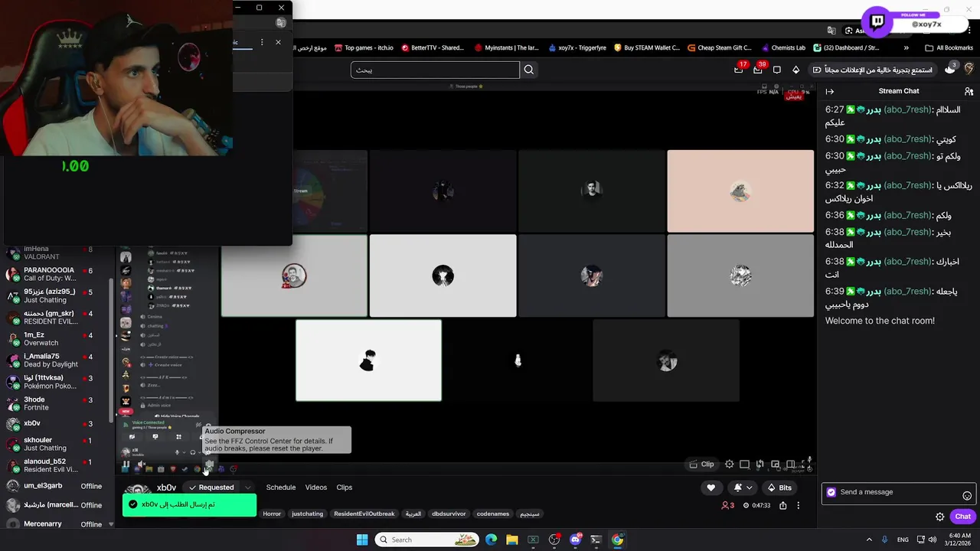980x551 pixels.
Task: Click the ResidentEvilOutbreak tag
Action: (364, 514)
